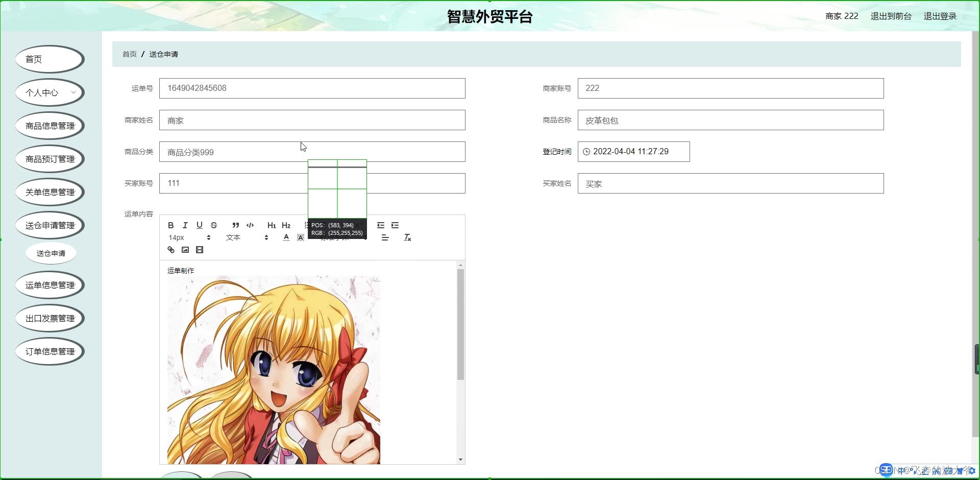The image size is (980, 480).
Task: Click the editor scrollbar down arrow
Action: coord(460,460)
